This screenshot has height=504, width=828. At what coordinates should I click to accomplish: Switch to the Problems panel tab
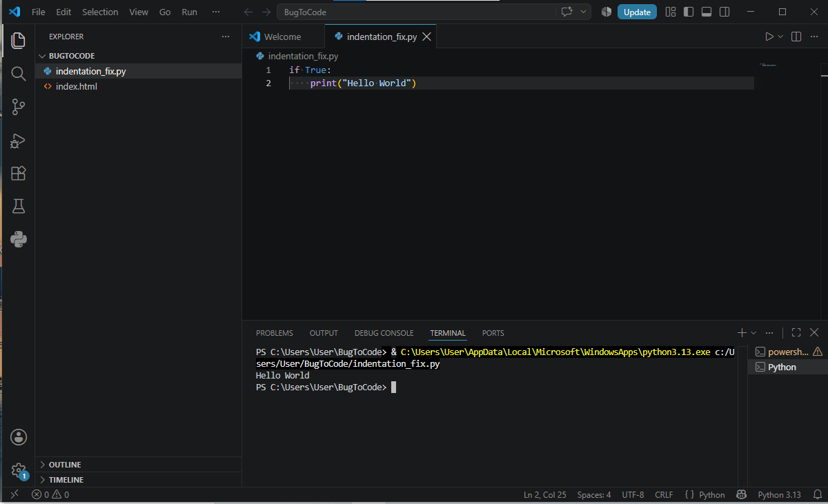pyautogui.click(x=275, y=333)
